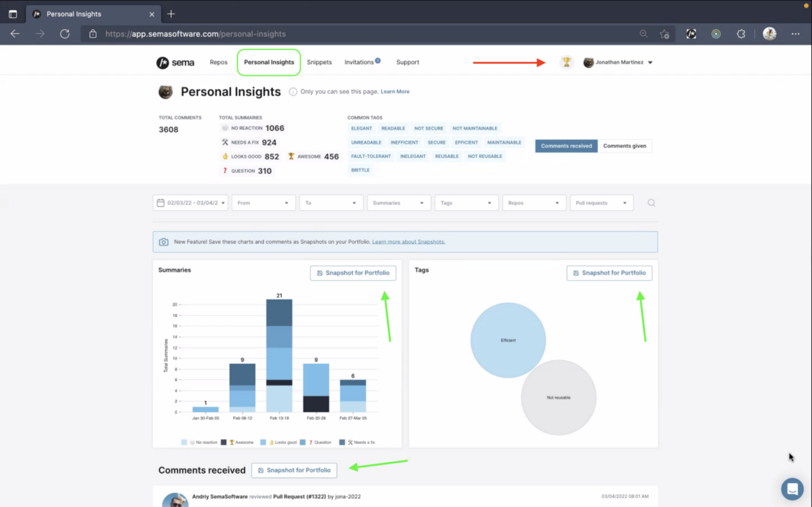Go to the Snippets page

pyautogui.click(x=320, y=62)
